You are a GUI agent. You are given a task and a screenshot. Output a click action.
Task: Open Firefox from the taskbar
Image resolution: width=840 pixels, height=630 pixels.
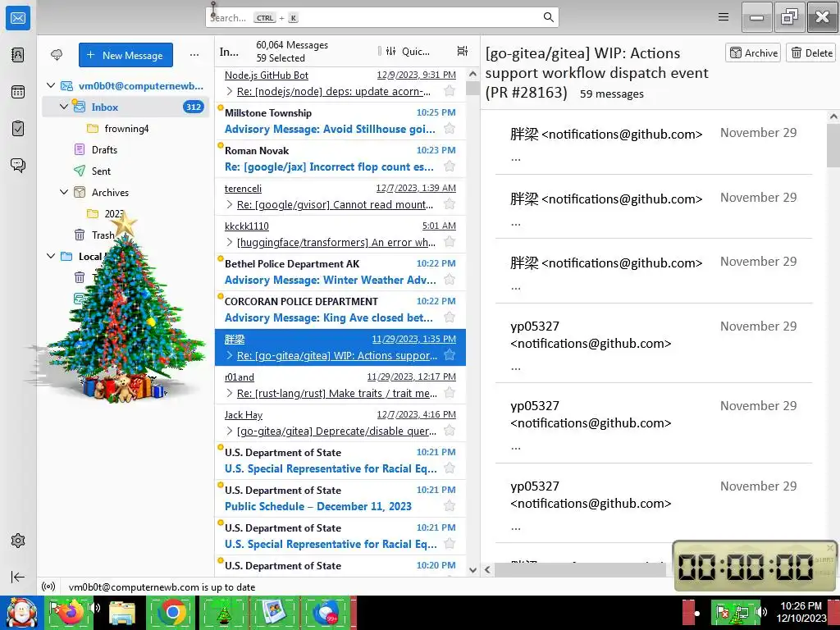[x=71, y=613]
